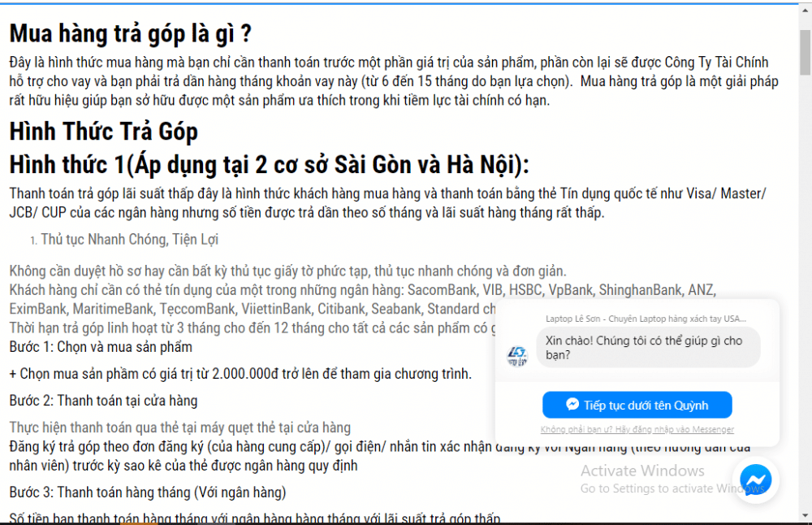812x525 pixels.
Task: Click the "Bước 1: Chọn và mua sản phẩm" line
Action: (x=101, y=347)
